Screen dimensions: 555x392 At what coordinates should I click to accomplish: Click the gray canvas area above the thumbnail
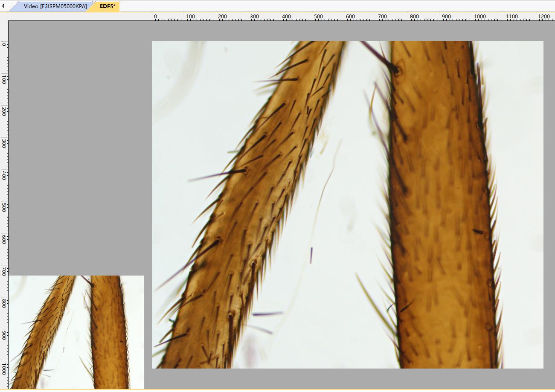tap(77, 149)
